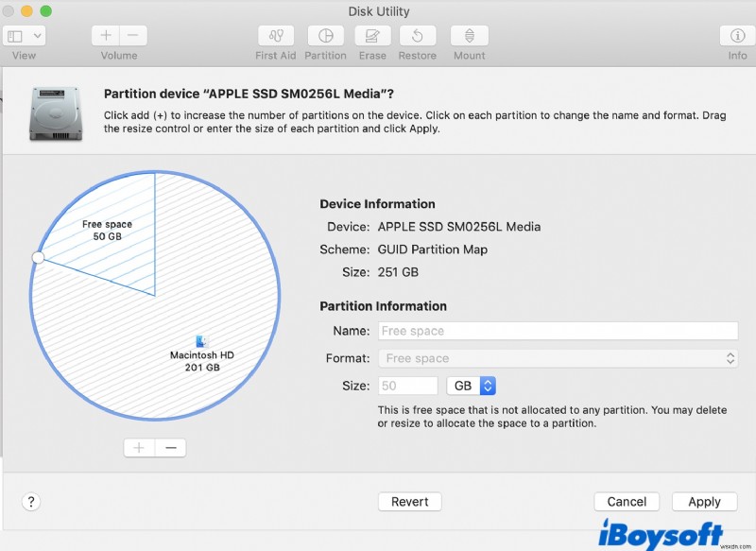Add a volume with toolbar plus
The image size is (756, 551).
click(106, 35)
